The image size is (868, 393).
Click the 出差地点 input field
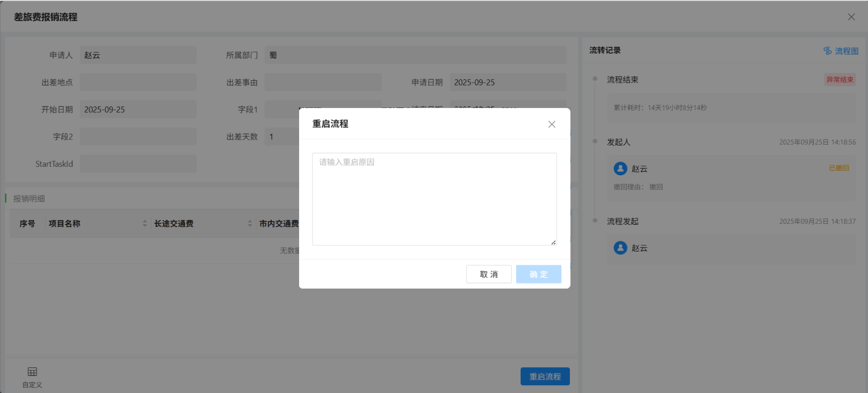pyautogui.click(x=138, y=82)
